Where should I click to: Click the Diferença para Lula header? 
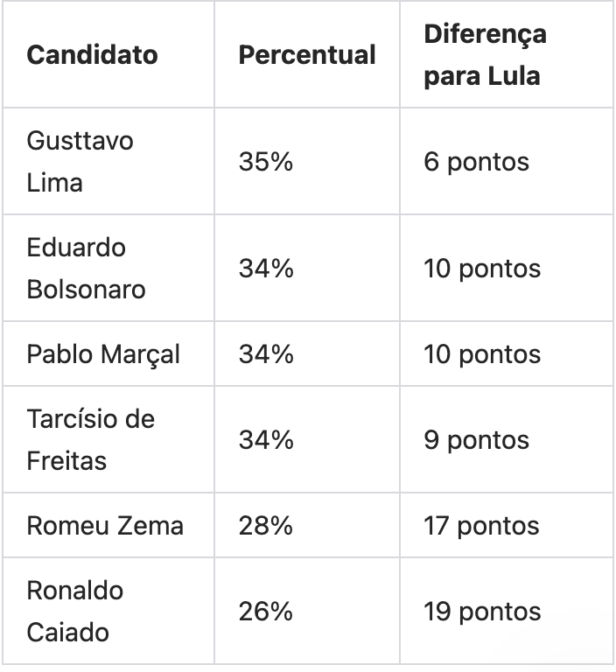point(485,55)
